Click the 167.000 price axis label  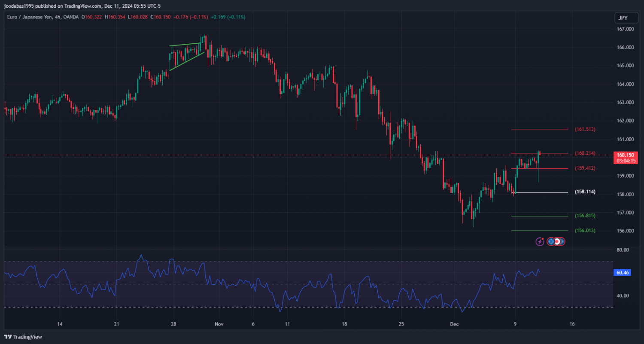pyautogui.click(x=625, y=29)
